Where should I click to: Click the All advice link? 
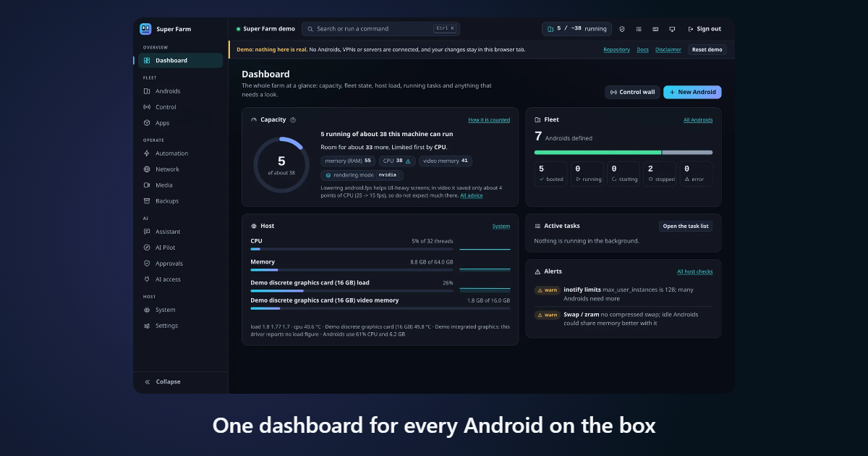click(x=472, y=195)
